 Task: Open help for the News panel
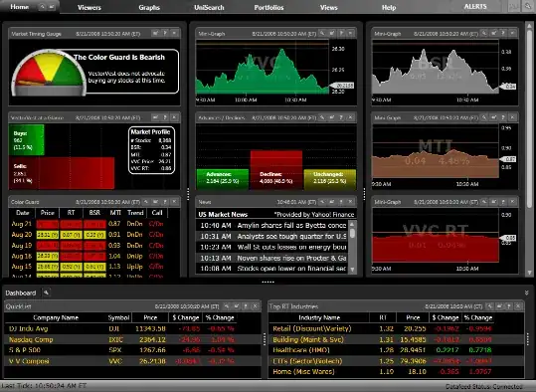(x=341, y=202)
